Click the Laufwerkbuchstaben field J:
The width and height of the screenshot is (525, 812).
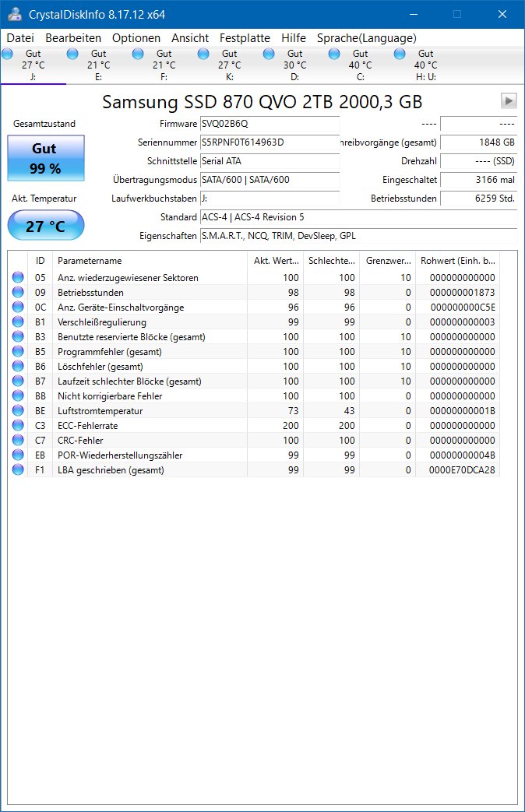tap(270, 199)
